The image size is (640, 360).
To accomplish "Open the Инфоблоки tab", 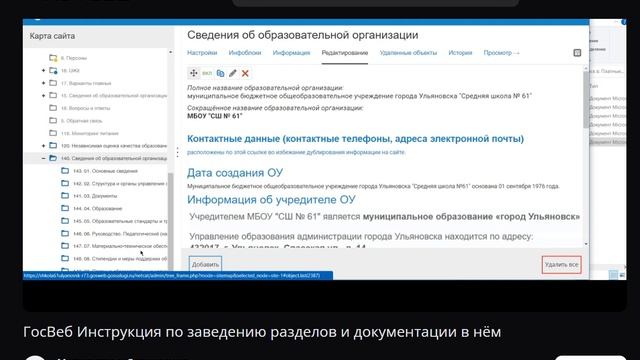I will pos(244,53).
